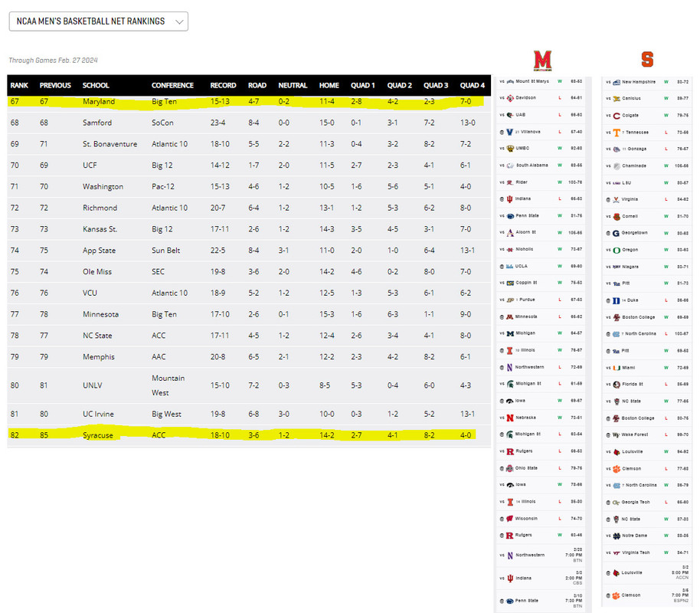Click the upcoming Indiana game on CBS
Screen dimensions: 700x613
541,579
